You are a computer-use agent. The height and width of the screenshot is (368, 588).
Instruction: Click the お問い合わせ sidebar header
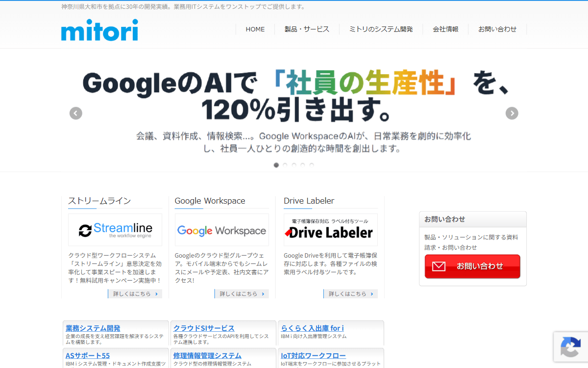point(473,219)
